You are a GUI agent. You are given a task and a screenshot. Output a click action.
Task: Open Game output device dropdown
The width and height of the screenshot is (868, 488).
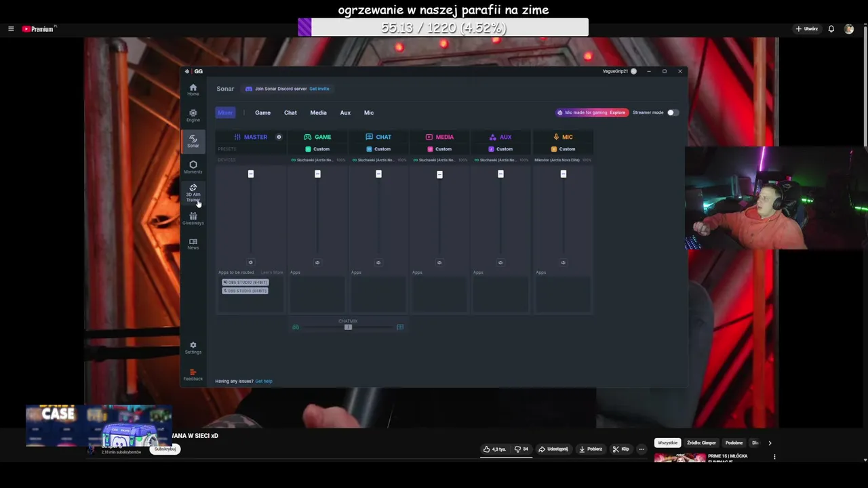[317, 160]
